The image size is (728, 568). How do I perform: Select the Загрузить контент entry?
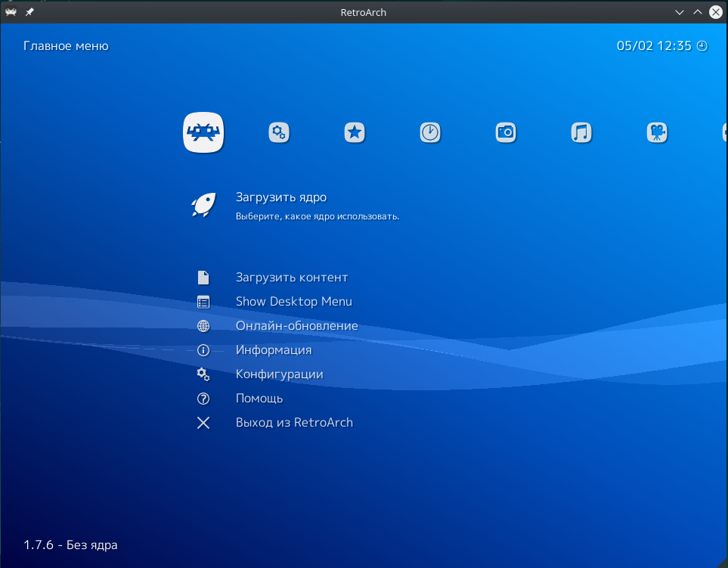point(293,278)
